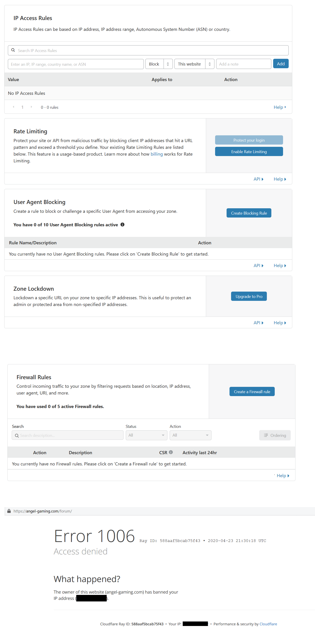This screenshot has width=315, height=644.
Task: Expand the Firewall Status filter dropdown
Action: pos(146,435)
